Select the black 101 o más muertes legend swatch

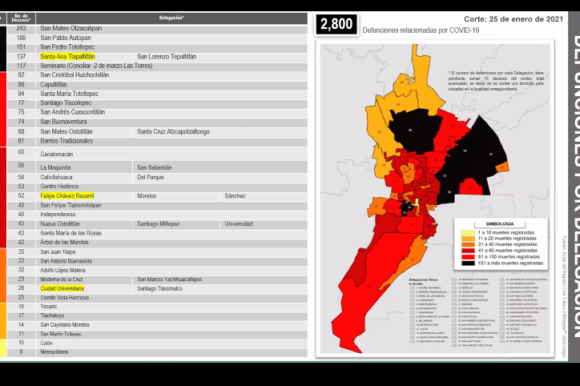468,263
